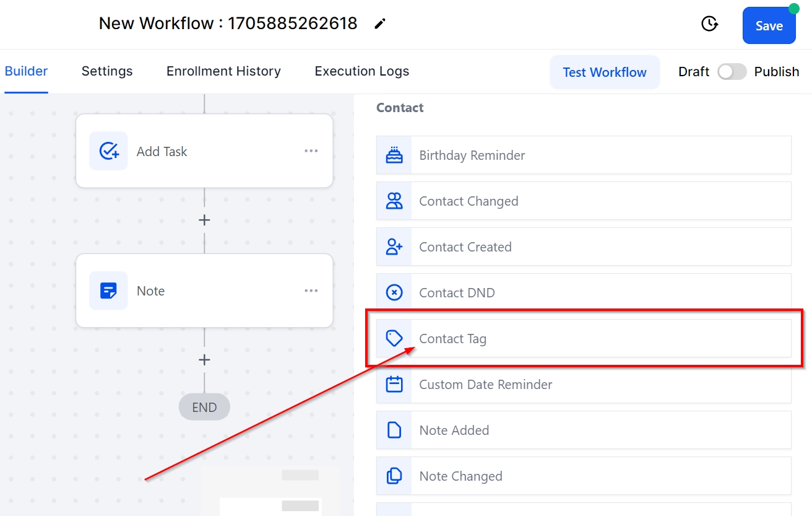Select the Custom Date Reminder calendar icon
This screenshot has height=516, width=812.
pos(394,384)
